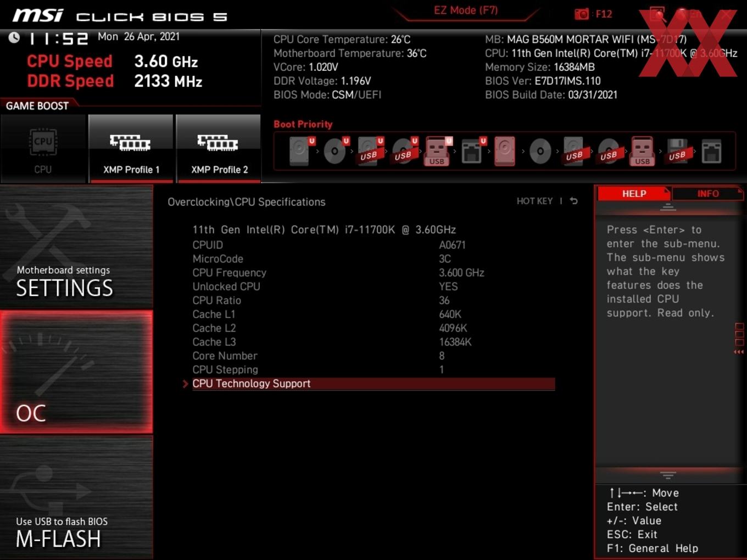This screenshot has width=747, height=560.
Task: Select the UEFI USB CD/DVD boot icon
Action: pyautogui.click(x=404, y=151)
